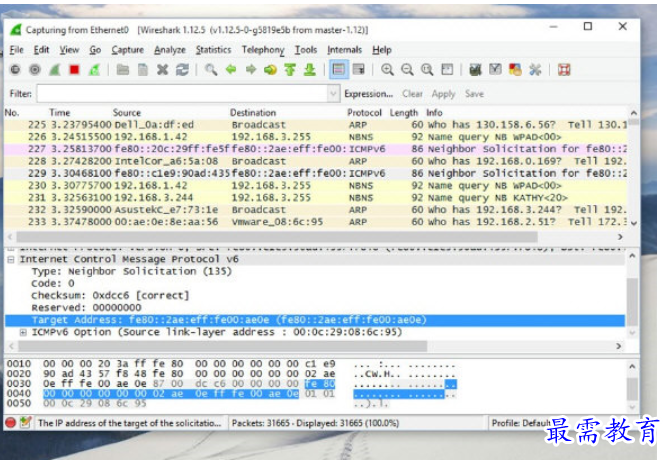
Task: Open coloring rules toolbar icon
Action: point(515,69)
